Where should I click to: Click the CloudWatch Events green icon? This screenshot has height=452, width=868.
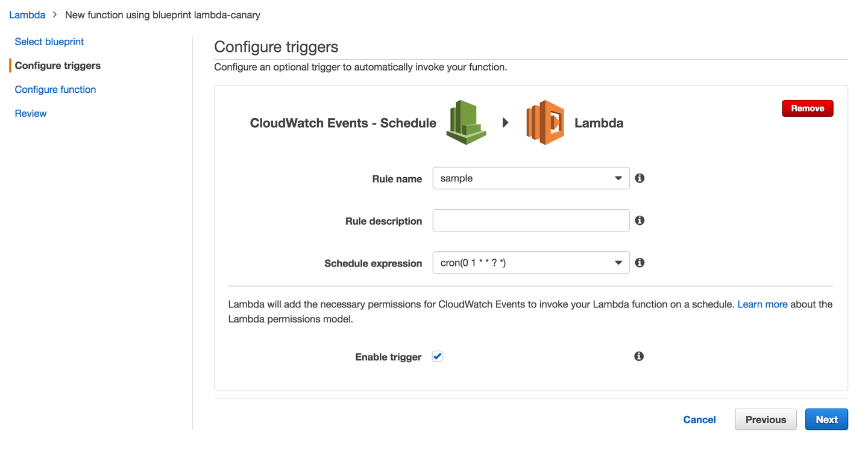tap(466, 122)
